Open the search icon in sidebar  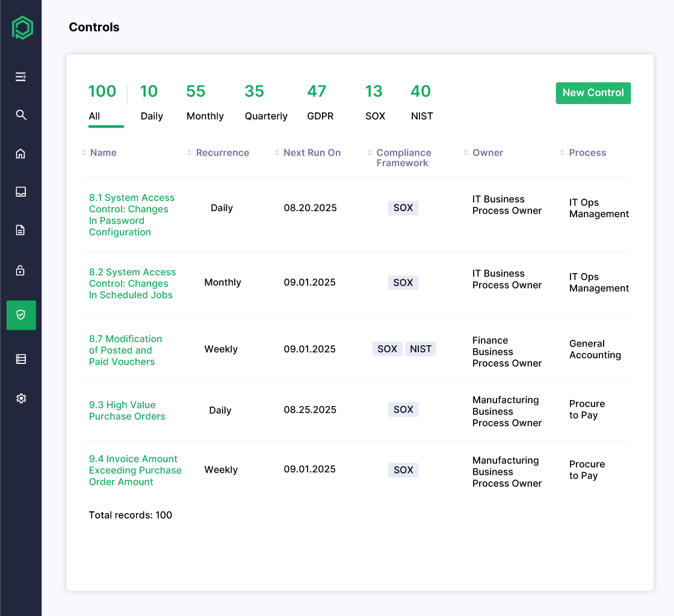point(21,115)
